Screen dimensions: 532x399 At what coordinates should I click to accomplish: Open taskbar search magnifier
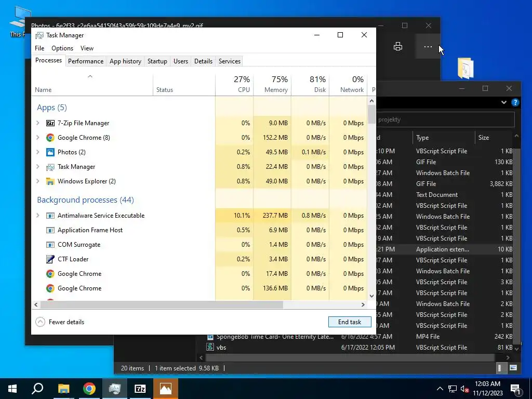(x=37, y=389)
